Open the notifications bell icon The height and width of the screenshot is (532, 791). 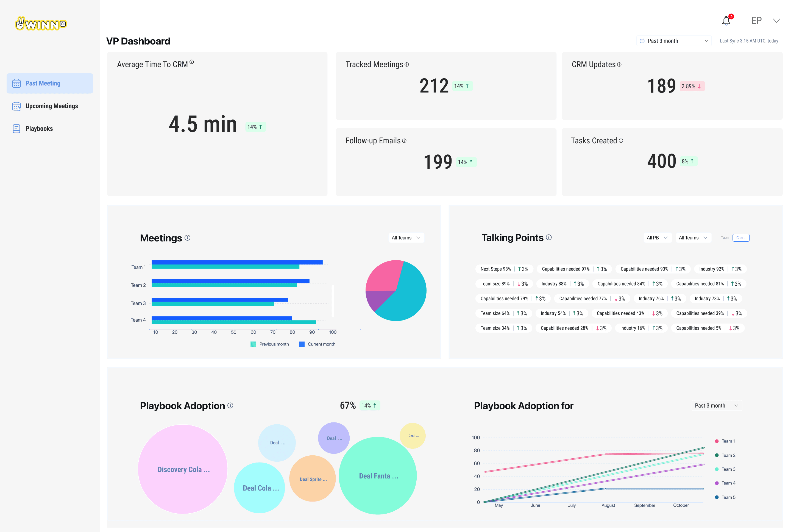[726, 21]
